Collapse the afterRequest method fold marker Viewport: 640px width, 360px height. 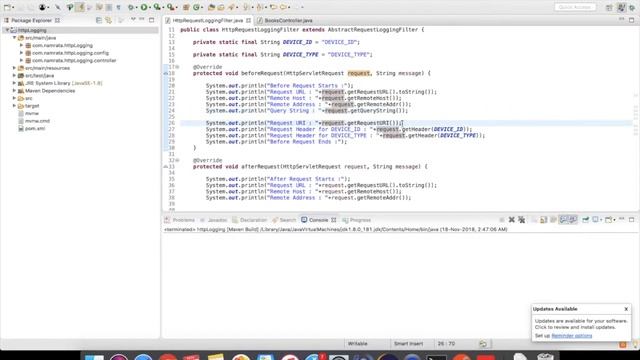(x=177, y=160)
